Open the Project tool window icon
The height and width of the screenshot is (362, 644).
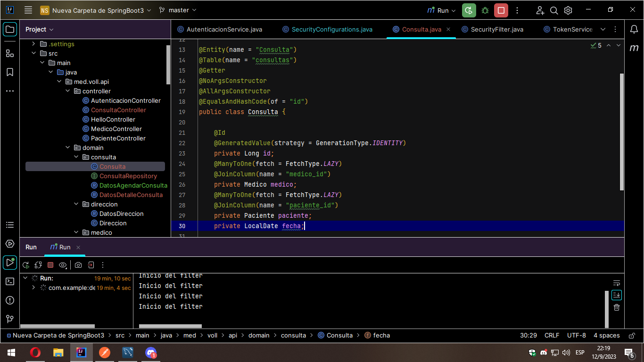tap(10, 29)
